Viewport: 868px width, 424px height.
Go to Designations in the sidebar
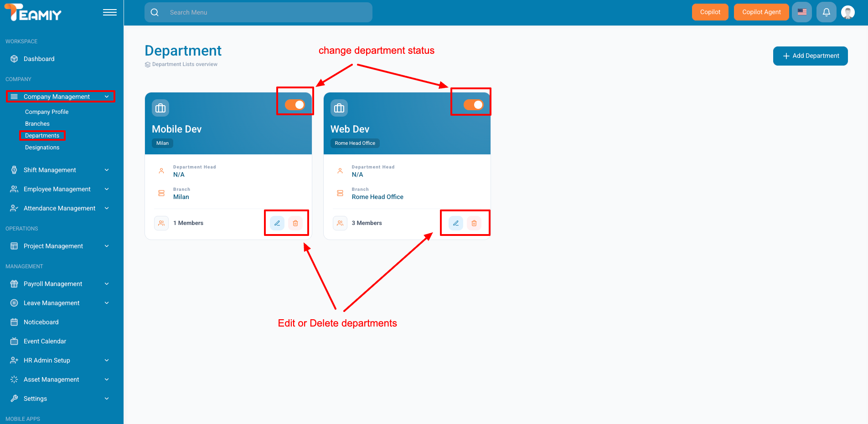(x=42, y=148)
